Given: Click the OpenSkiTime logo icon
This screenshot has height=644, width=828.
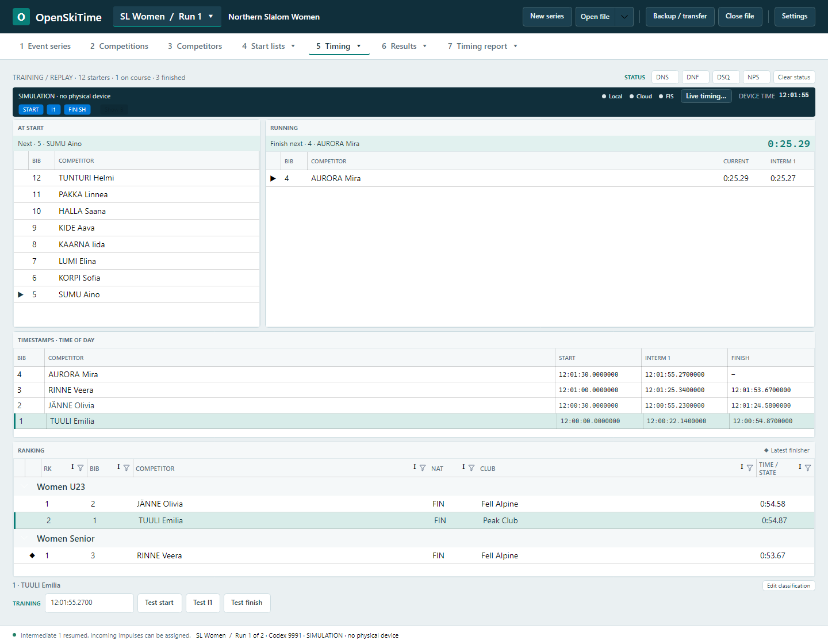Looking at the screenshot, I should coord(21,17).
